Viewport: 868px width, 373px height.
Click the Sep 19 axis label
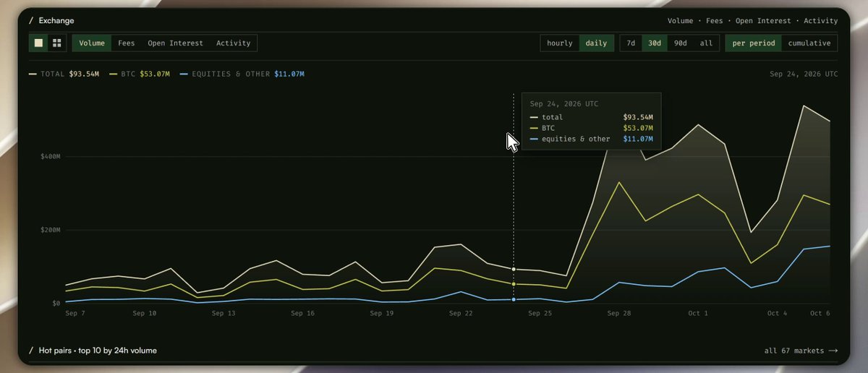[380, 314]
